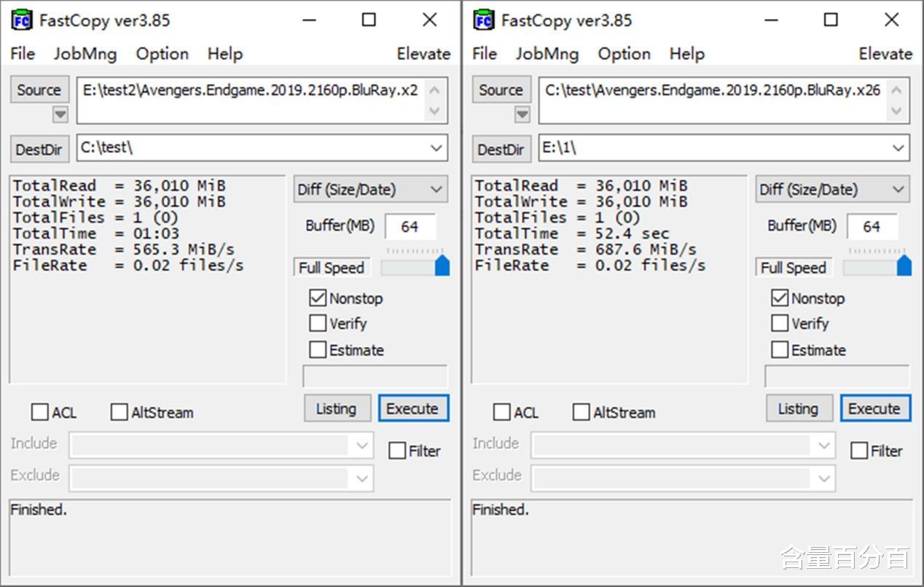The width and height of the screenshot is (924, 587).
Task: Open source history arrow under Source, left window
Action: pyautogui.click(x=60, y=114)
